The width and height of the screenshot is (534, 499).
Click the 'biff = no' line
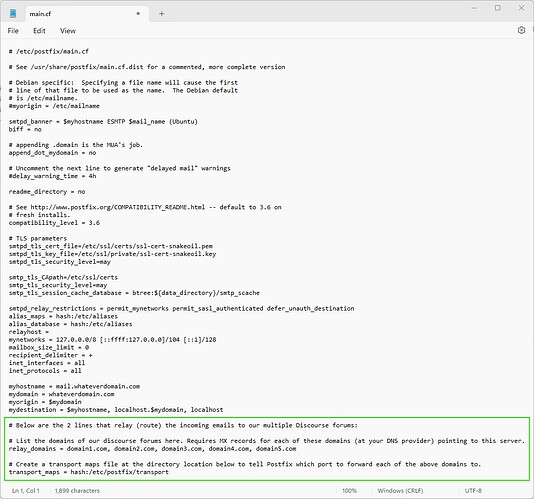tap(25, 129)
